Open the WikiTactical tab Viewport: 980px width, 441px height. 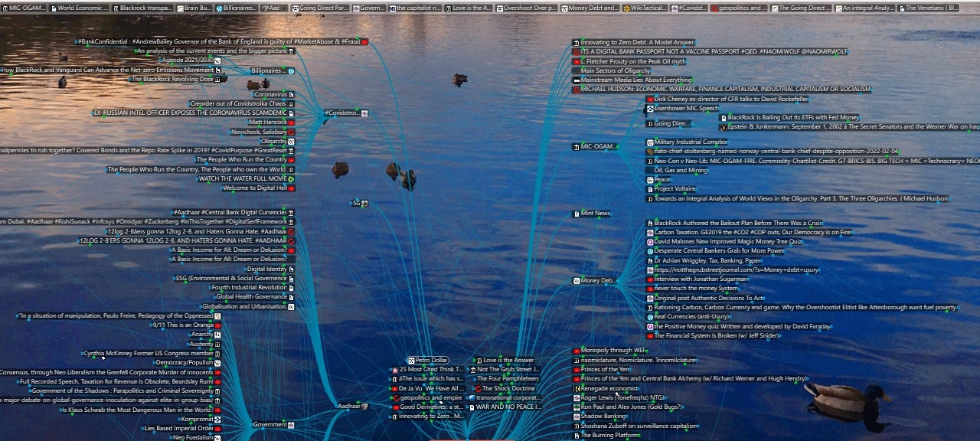pyautogui.click(x=645, y=8)
